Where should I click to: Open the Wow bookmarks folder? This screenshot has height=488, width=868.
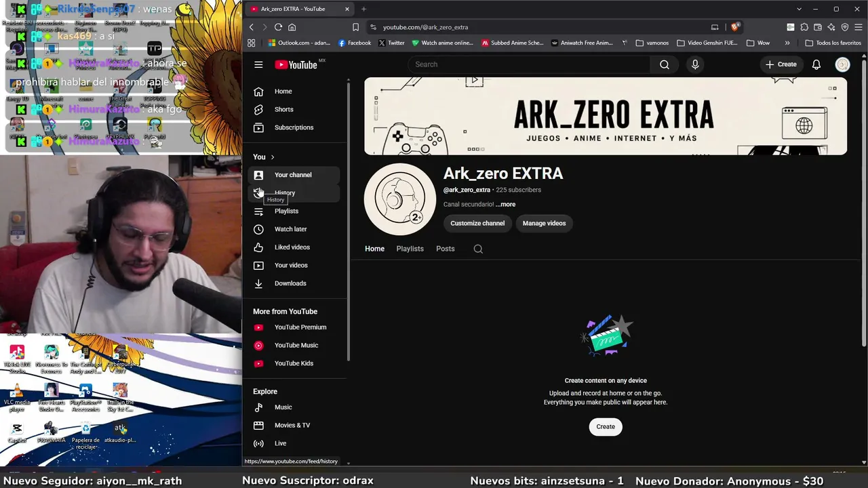point(758,43)
